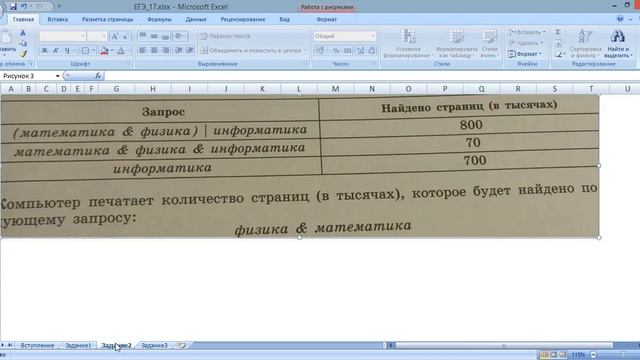Decrease font size with the small A icon

tap(125, 36)
